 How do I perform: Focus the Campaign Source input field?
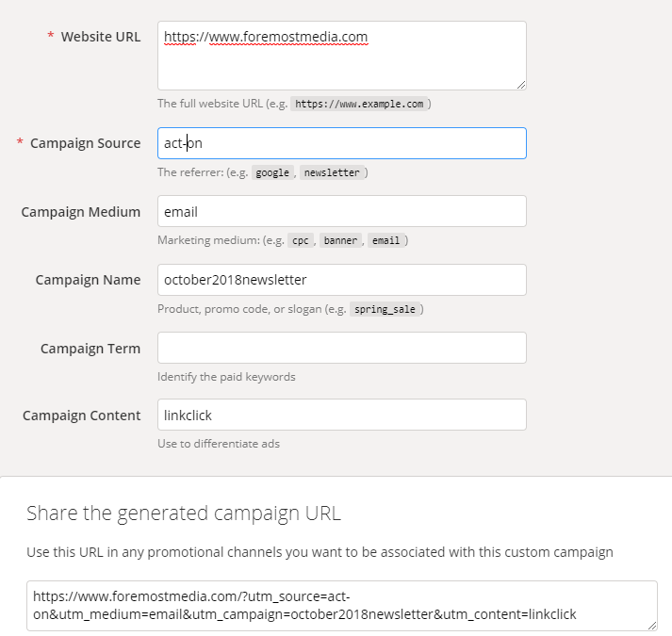341,143
